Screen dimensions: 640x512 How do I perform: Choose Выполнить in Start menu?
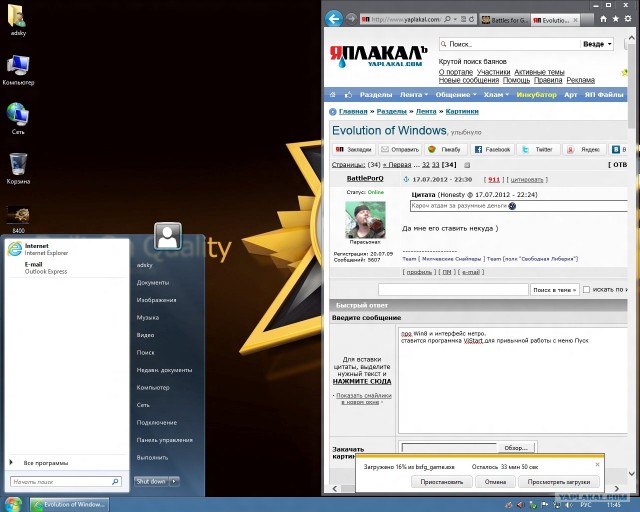pyautogui.click(x=152, y=458)
